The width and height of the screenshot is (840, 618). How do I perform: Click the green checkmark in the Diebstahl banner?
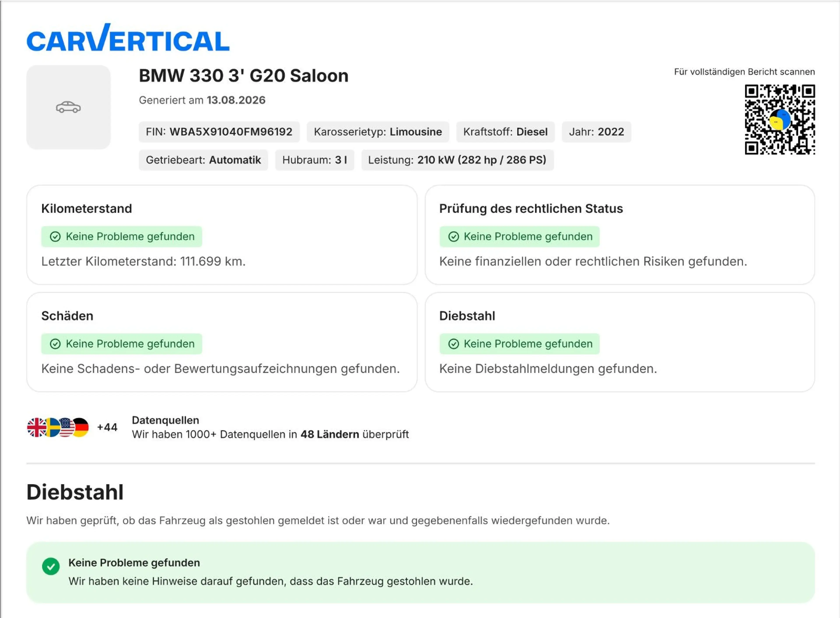(51, 566)
